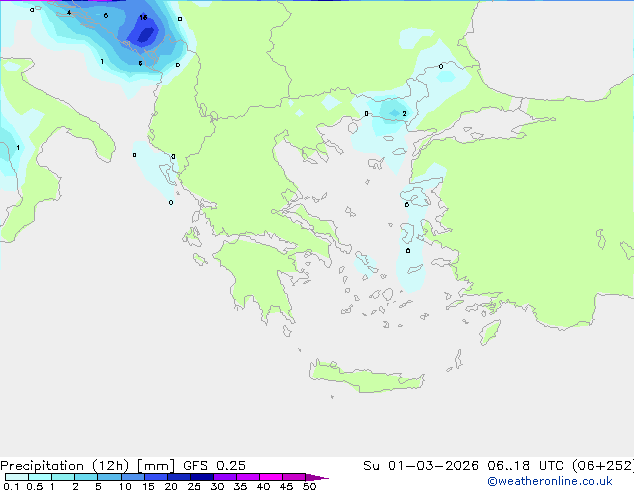Select the legend swatch between 20 and 25
The height and width of the screenshot is (490, 634).
point(178,477)
